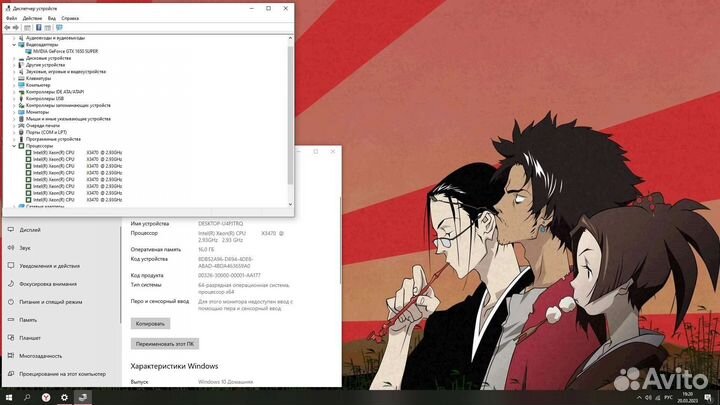Open Память settings page icon
This screenshot has width=720, height=405.
11,320
